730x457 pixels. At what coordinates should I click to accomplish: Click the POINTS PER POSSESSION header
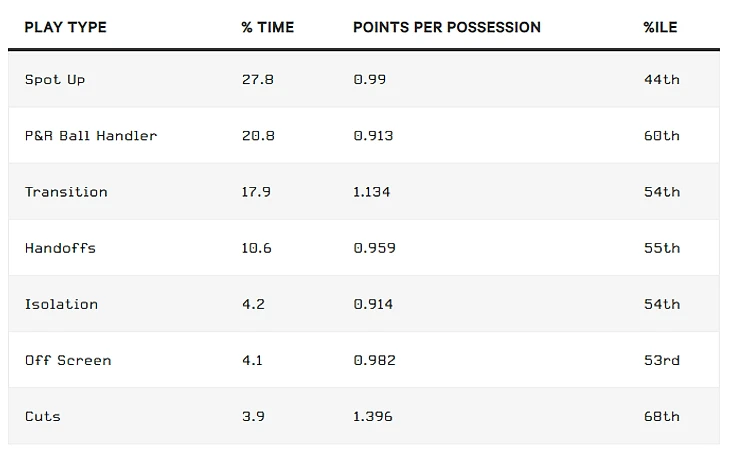[446, 27]
